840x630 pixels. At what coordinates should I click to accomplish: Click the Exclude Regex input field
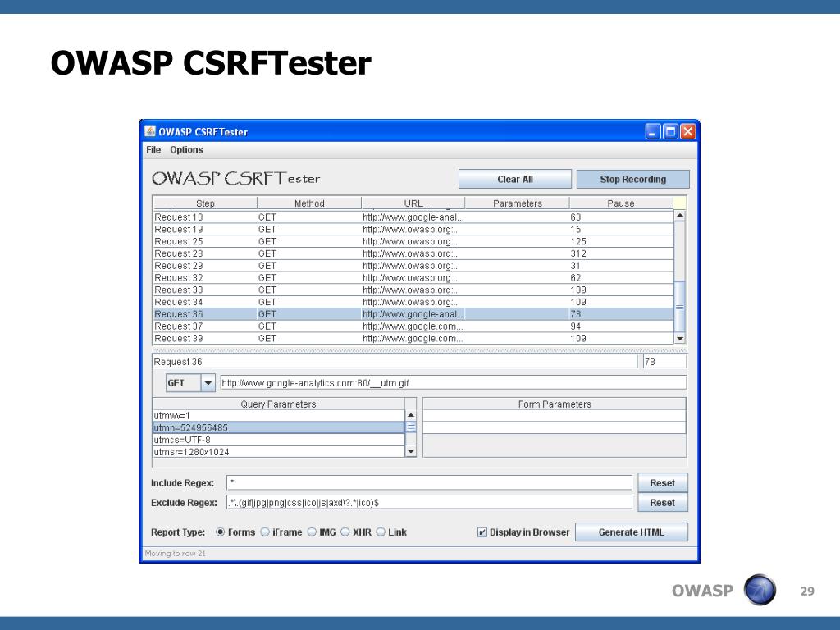(x=429, y=503)
